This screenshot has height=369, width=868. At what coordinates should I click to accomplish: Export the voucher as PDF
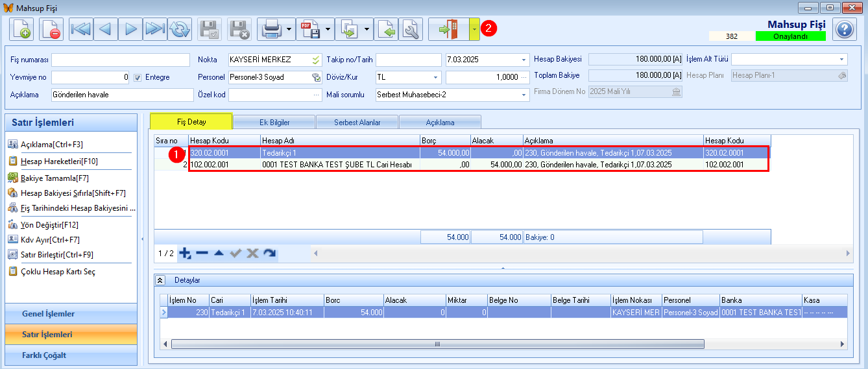[309, 29]
